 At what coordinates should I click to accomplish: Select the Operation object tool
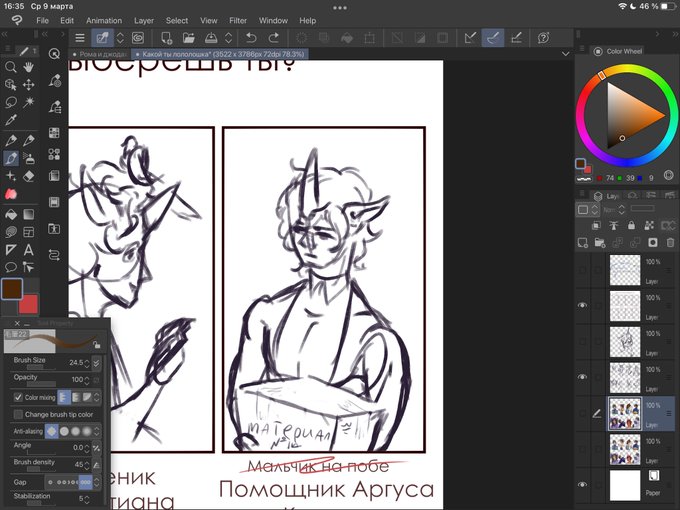11,85
